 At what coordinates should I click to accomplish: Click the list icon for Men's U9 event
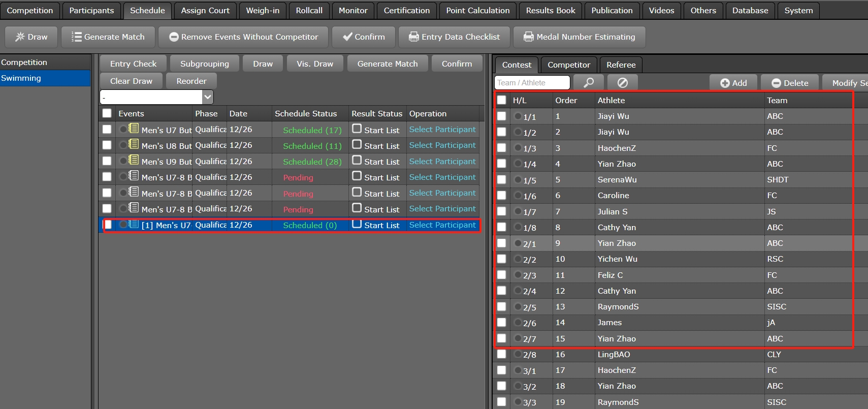point(134,161)
